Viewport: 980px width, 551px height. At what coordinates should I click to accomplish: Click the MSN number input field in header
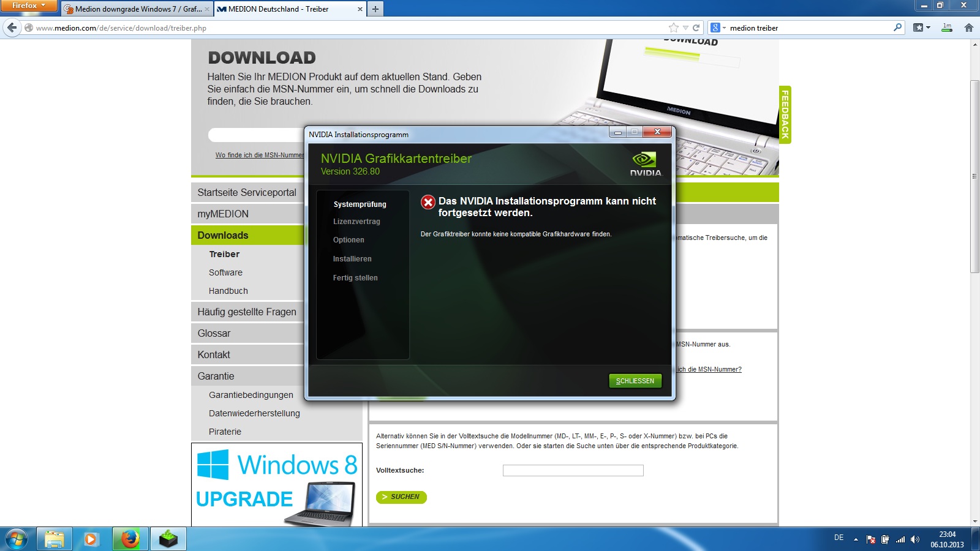pyautogui.click(x=256, y=135)
